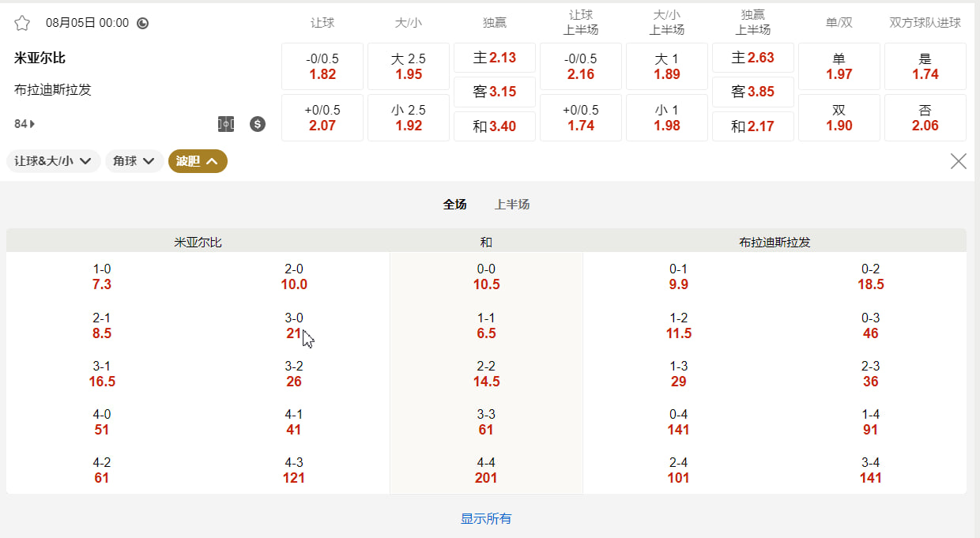
Task: Click the 显示所有 link
Action: (486, 519)
